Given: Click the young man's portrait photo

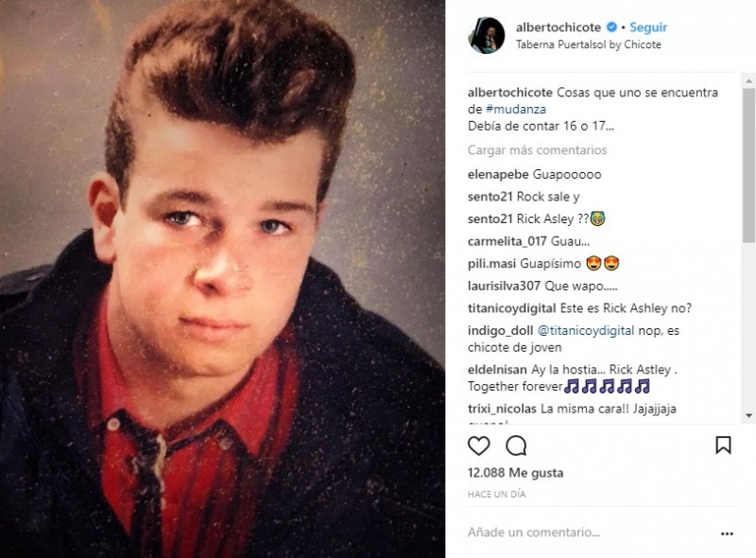Looking at the screenshot, I should pos(222,279).
